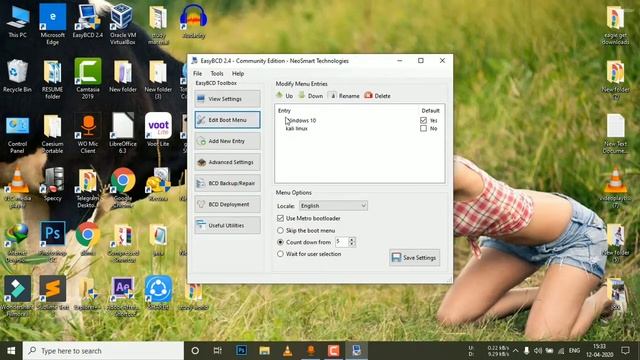Delete the selected boot entry
This screenshot has width=640, height=360.
(x=378, y=96)
